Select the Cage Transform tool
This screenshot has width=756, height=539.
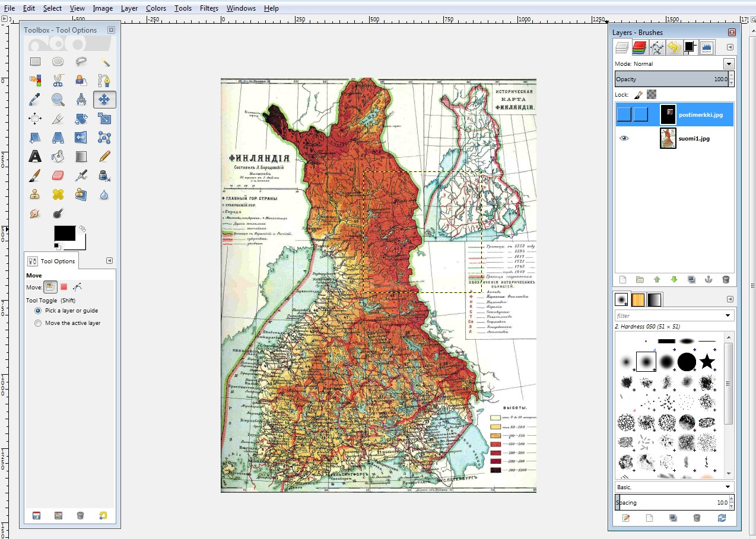coord(104,138)
